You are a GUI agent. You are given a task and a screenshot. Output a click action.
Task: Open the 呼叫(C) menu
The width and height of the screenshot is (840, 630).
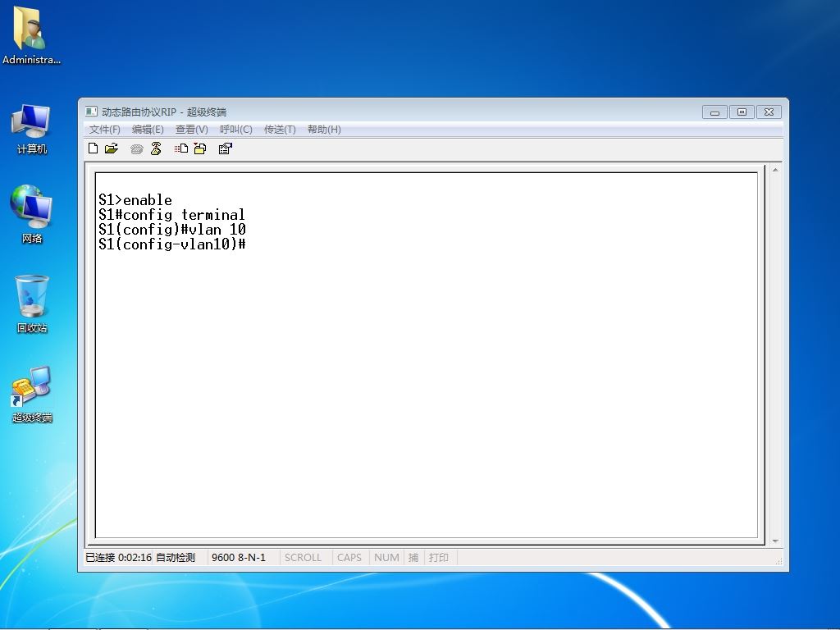(x=235, y=129)
